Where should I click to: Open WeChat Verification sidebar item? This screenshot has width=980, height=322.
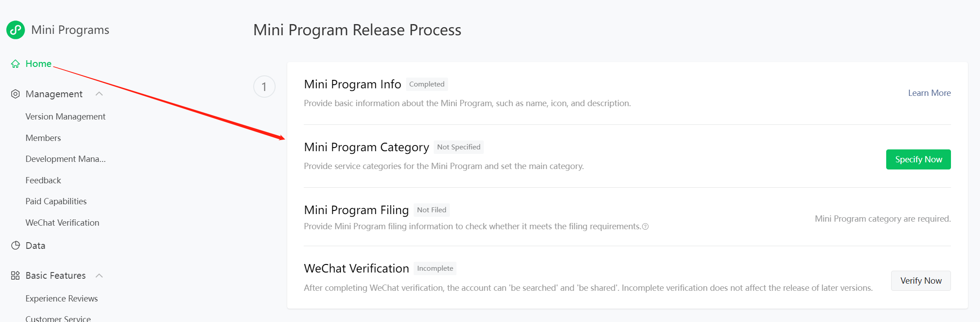pos(62,223)
